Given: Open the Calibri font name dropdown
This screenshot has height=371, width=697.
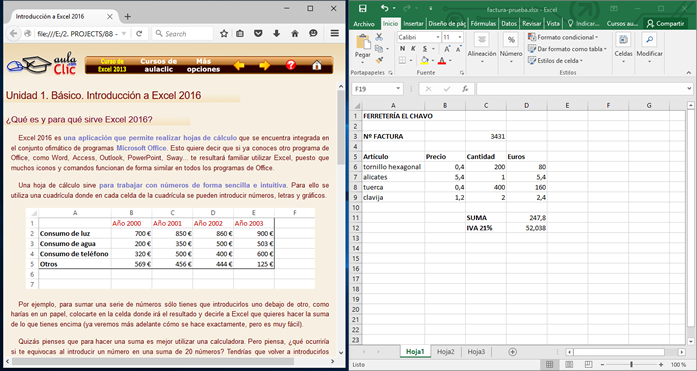Looking at the screenshot, I should coord(438,37).
